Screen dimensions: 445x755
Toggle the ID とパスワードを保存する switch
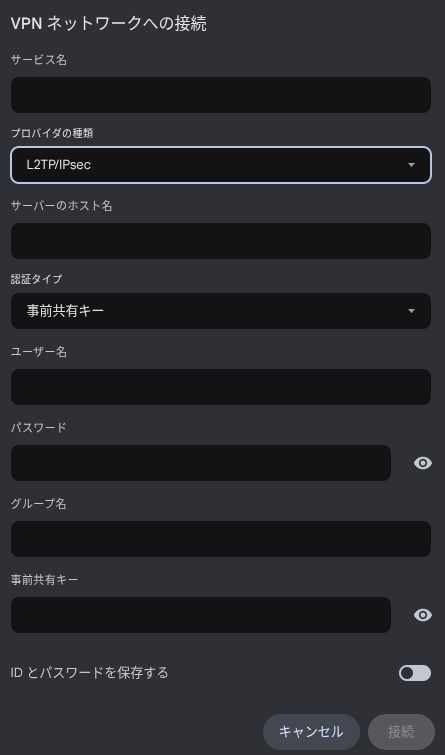(415, 673)
